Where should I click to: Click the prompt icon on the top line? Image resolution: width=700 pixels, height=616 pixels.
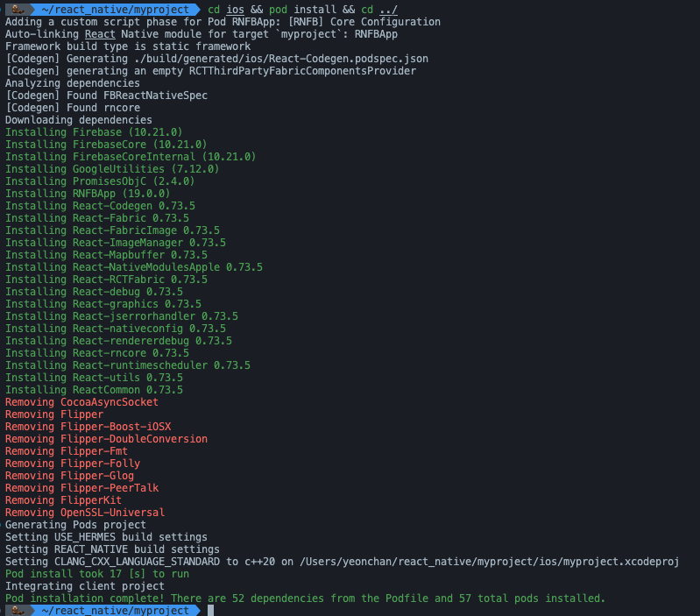(18, 9)
